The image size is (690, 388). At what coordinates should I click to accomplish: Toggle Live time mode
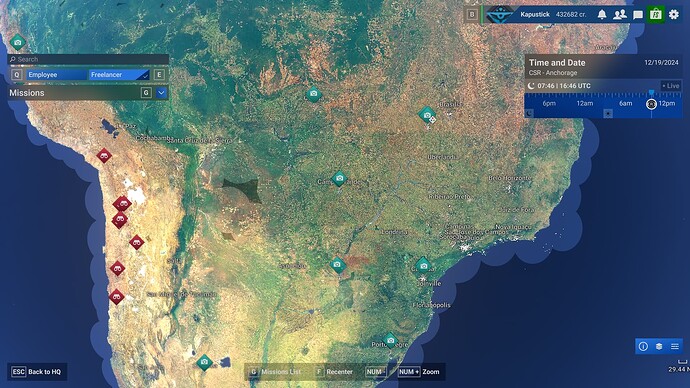[x=671, y=86]
